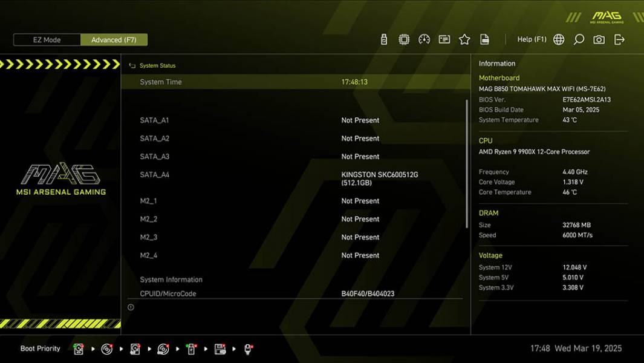The width and height of the screenshot is (644, 363).
Task: Click the info icon below the settings list
Action: (131, 307)
